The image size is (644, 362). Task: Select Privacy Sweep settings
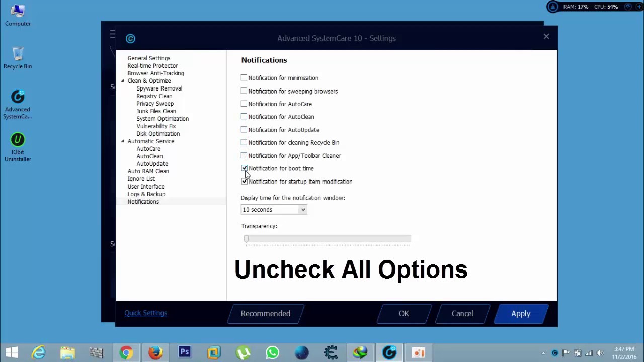[155, 104]
